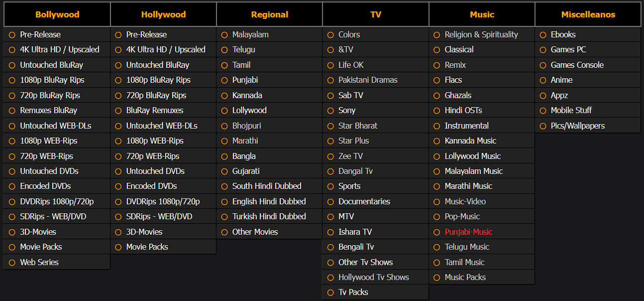Open the Hollywood BluRay Remuxes link
The image size is (644, 301).
[155, 110]
